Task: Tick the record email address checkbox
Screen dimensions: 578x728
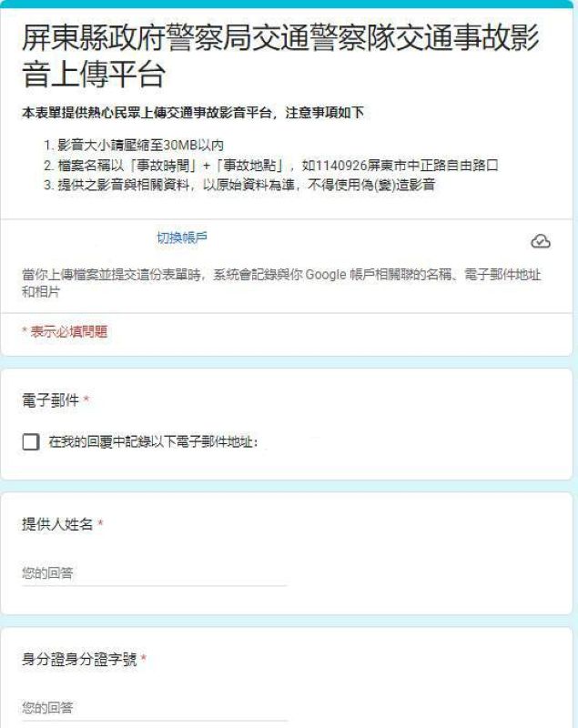Action: (31, 441)
